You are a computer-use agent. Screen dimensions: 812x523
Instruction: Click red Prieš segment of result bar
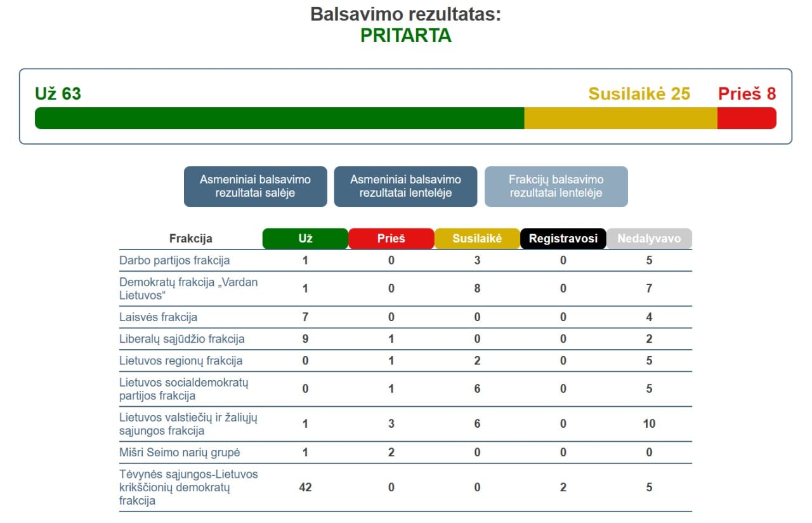(747, 118)
